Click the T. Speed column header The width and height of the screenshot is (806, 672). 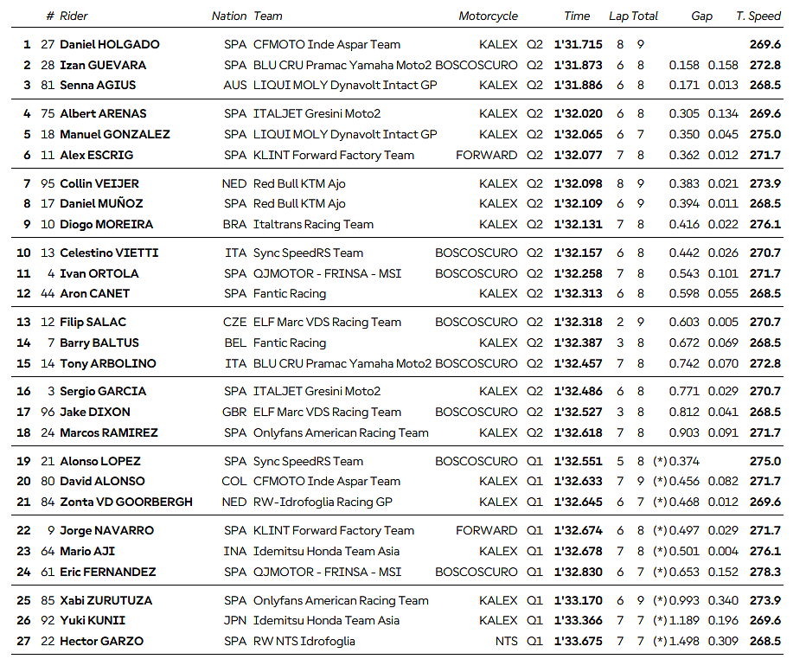(x=758, y=16)
